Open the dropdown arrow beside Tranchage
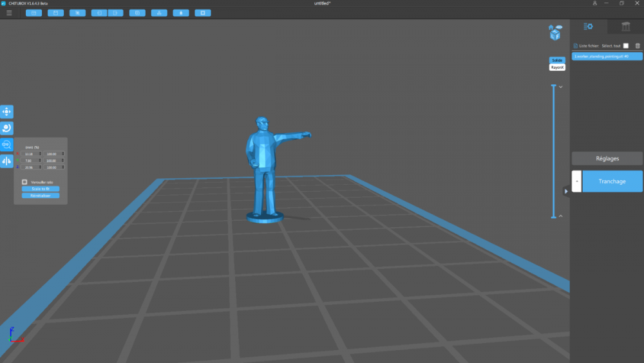Viewport: 644px width, 363px height. (576, 181)
